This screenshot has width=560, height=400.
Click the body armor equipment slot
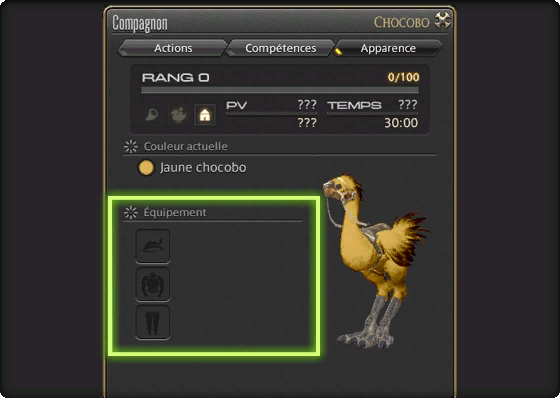point(153,285)
